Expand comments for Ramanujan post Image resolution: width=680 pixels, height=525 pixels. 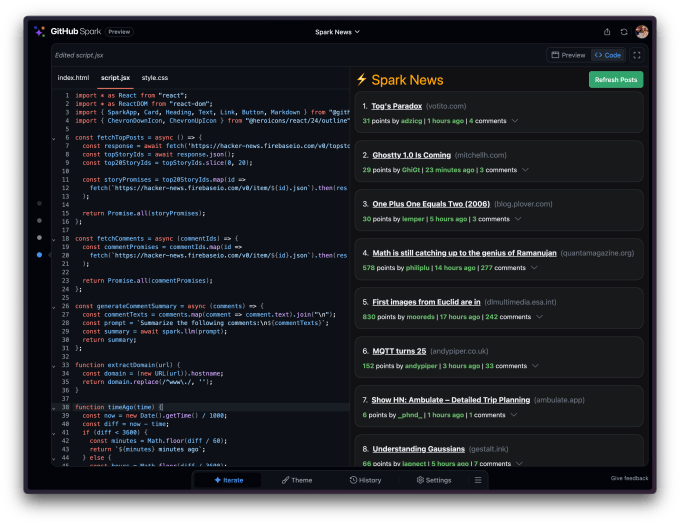tap(534, 267)
